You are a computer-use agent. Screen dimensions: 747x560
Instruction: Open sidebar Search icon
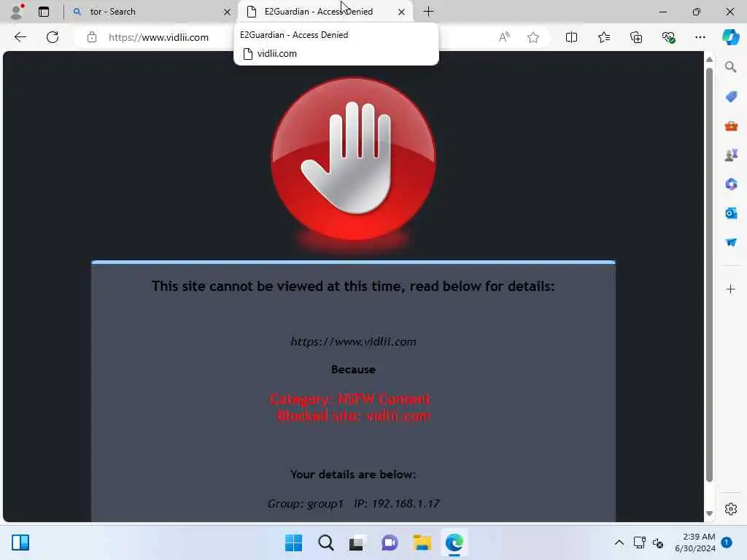click(731, 67)
